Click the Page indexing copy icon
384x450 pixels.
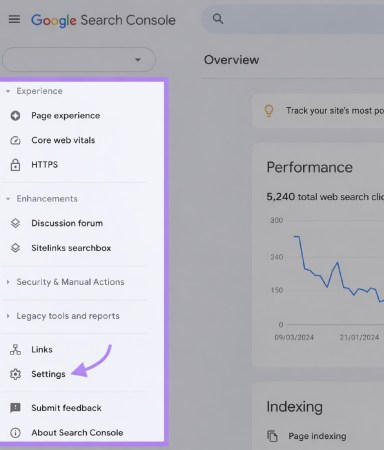272,436
